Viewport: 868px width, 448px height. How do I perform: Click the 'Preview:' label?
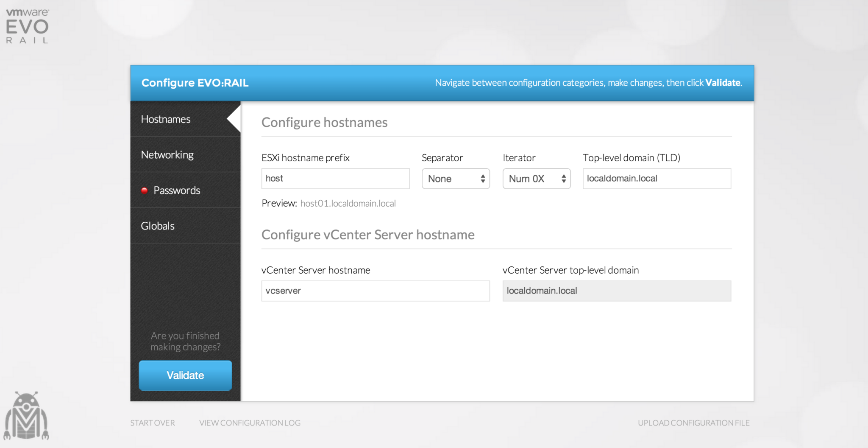click(279, 204)
